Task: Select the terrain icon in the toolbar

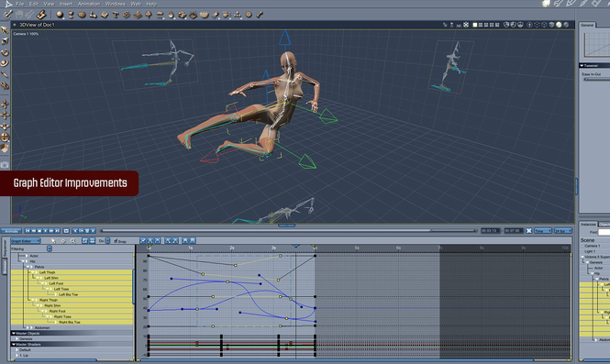Action: pos(138,15)
